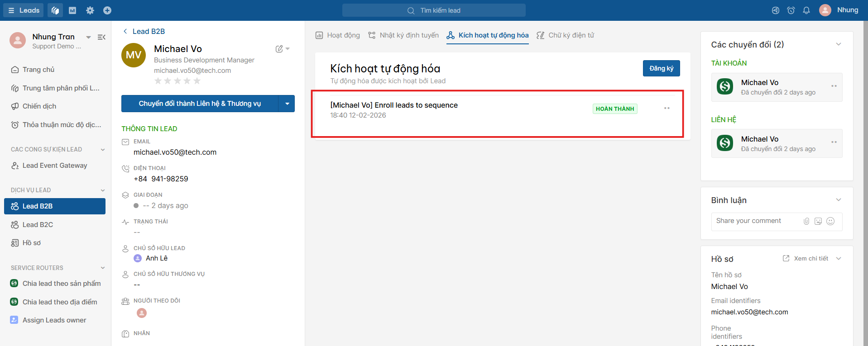The image size is (868, 346).
Task: Collapse the DỊCH VỤ LEAD sidebar group
Action: pos(103,190)
